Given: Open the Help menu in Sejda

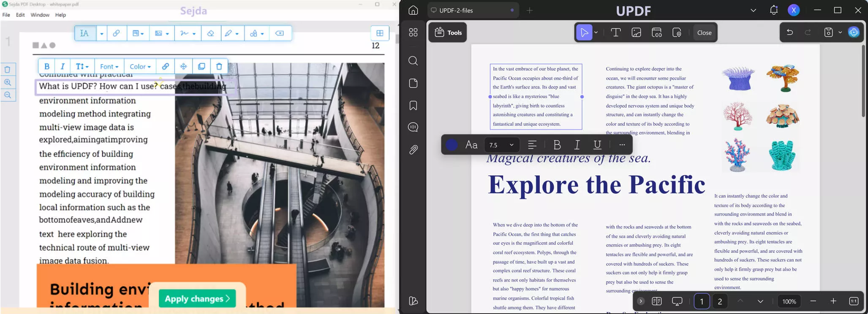Looking at the screenshot, I should click(x=61, y=15).
